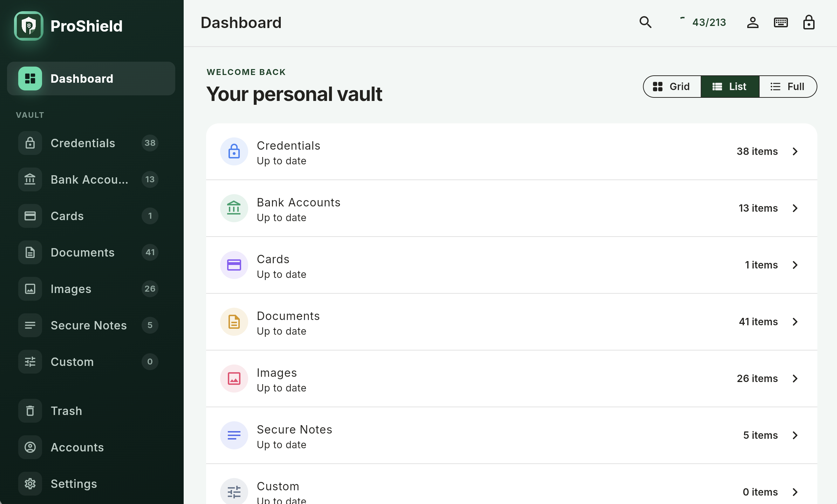Click the green Bank Accounts icon in list

[x=234, y=208]
